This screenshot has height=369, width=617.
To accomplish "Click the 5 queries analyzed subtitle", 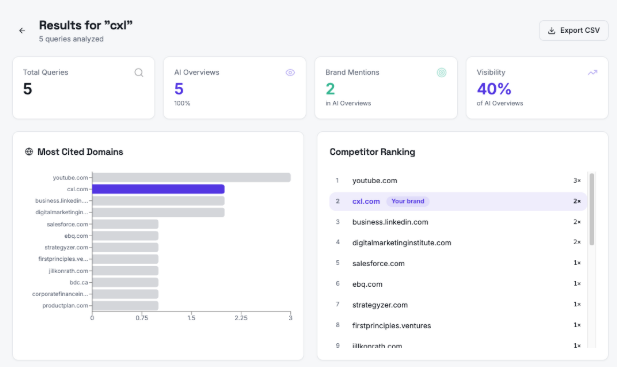I will 71,39.
